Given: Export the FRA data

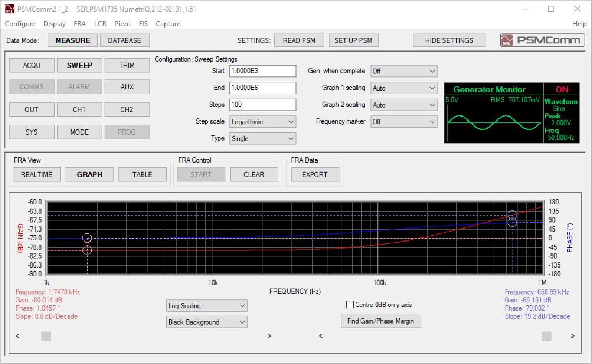Looking at the screenshot, I should pos(314,174).
